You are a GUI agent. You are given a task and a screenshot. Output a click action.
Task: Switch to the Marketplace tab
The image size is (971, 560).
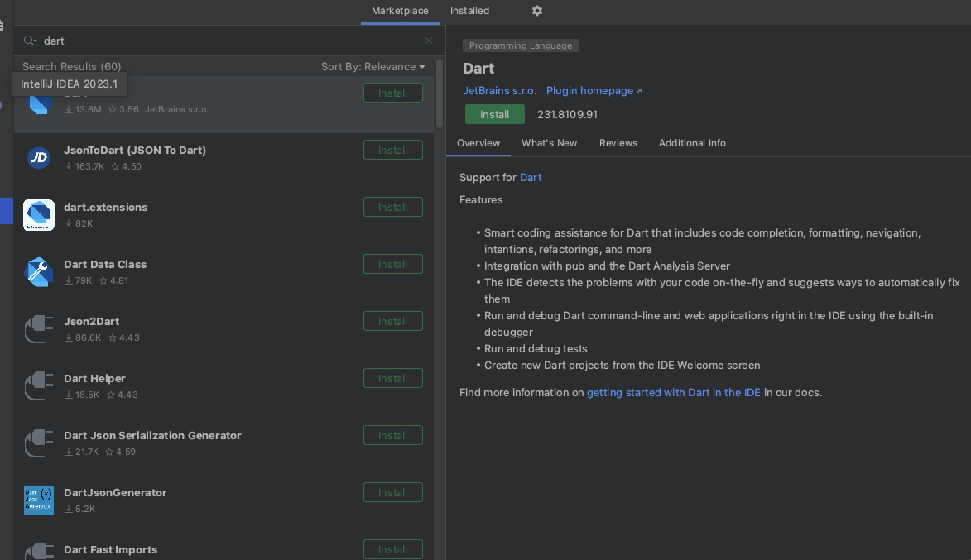pos(400,11)
